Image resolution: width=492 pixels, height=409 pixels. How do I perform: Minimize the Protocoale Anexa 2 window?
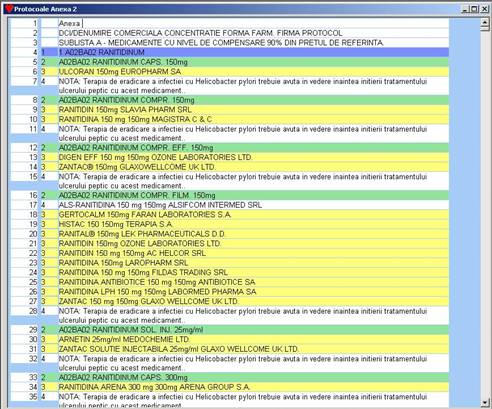(465, 9)
